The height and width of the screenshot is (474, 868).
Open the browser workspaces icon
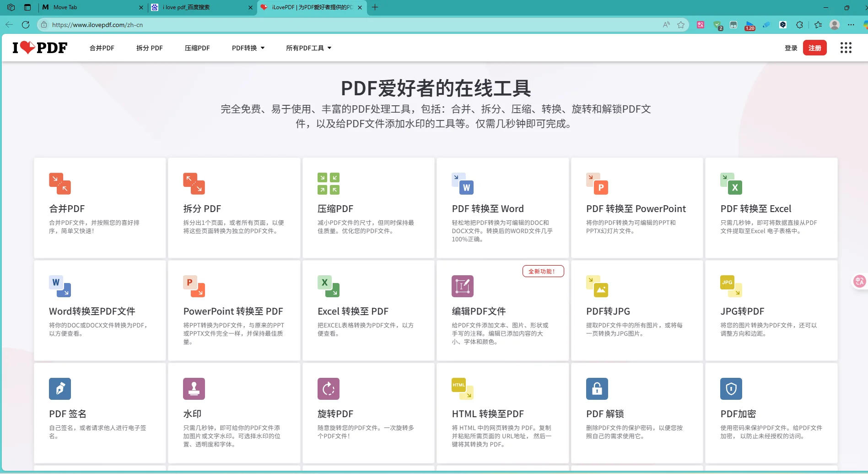coord(11,7)
